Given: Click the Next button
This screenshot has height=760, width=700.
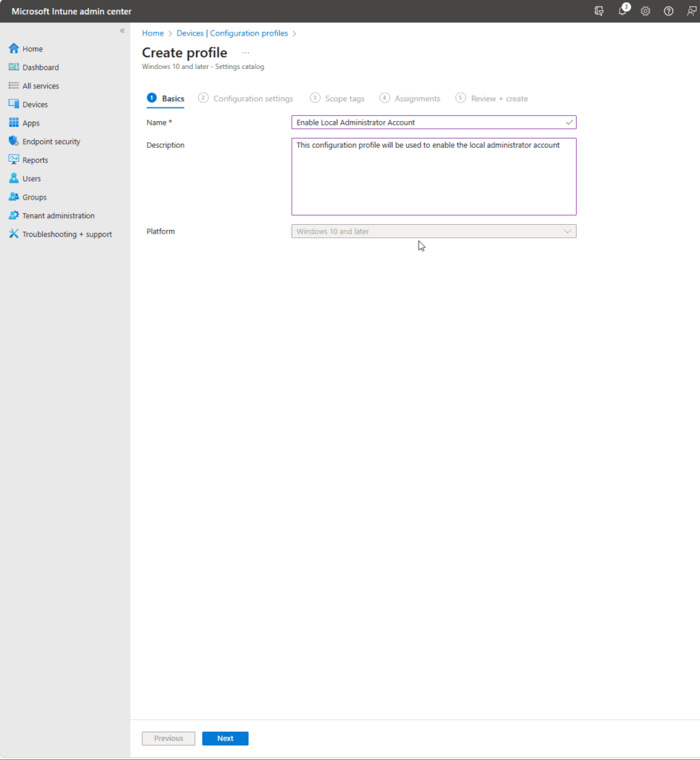Looking at the screenshot, I should point(225,738).
